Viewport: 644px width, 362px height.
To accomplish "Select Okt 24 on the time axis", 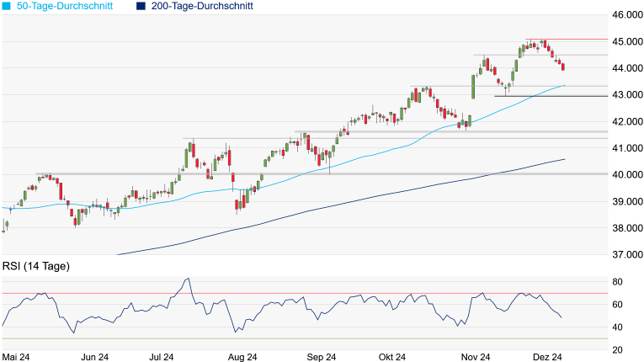I will (x=391, y=357).
